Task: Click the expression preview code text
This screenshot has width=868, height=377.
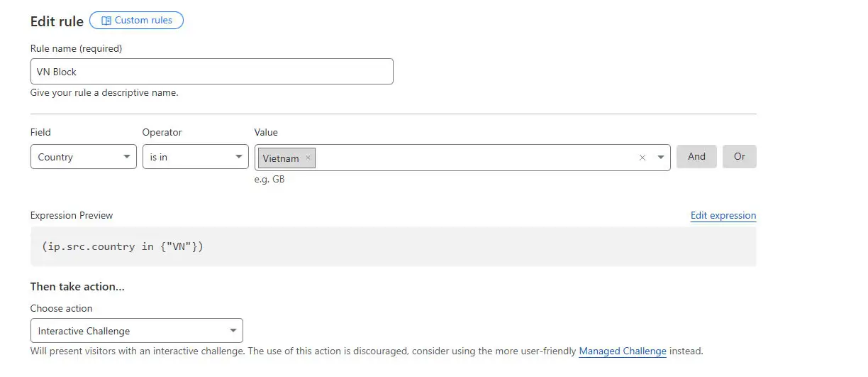Action: (x=123, y=246)
